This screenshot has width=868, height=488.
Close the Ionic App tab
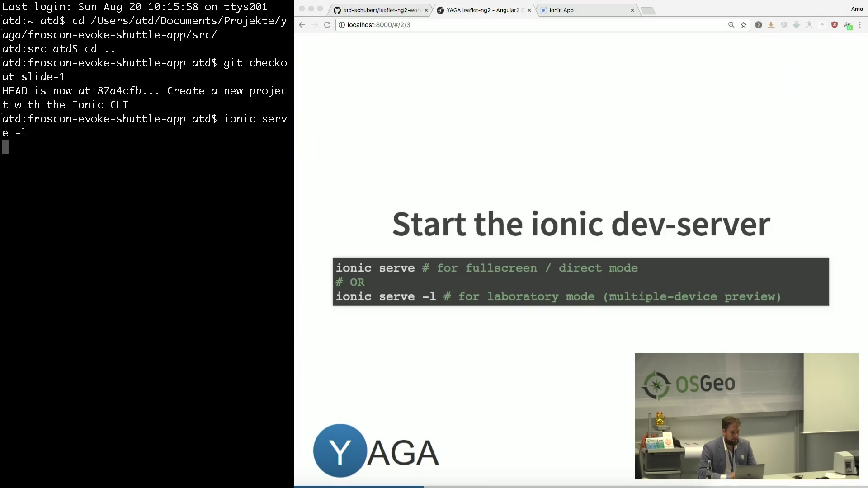[x=632, y=10]
